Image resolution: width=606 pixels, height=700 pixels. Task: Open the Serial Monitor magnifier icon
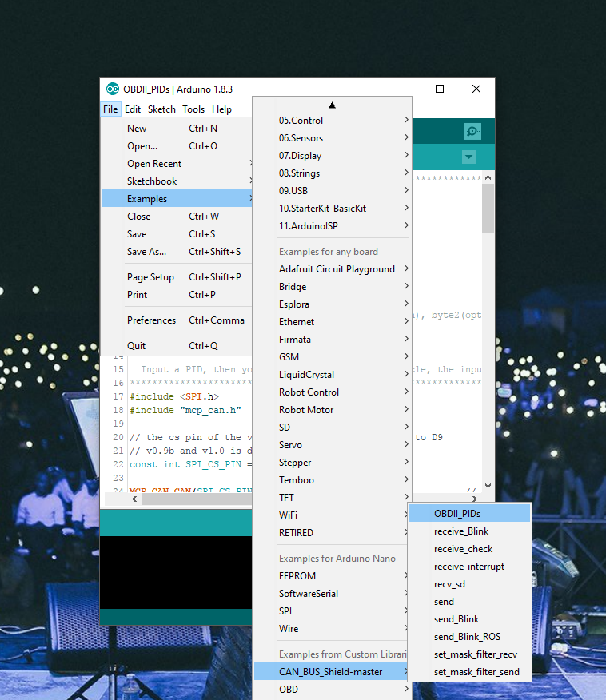[472, 131]
